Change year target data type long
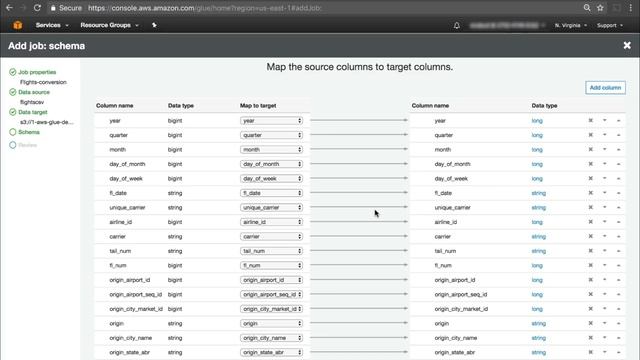Viewport: 640px width, 360px height. coord(537,121)
